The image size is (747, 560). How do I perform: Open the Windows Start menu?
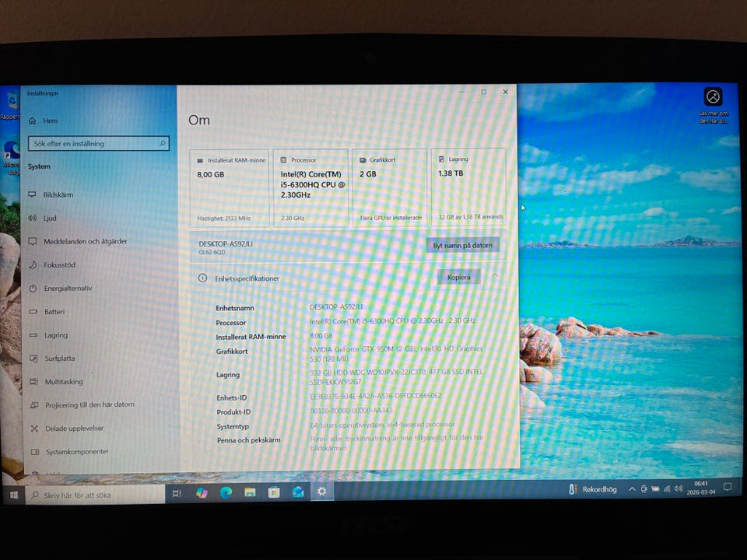coord(14,495)
